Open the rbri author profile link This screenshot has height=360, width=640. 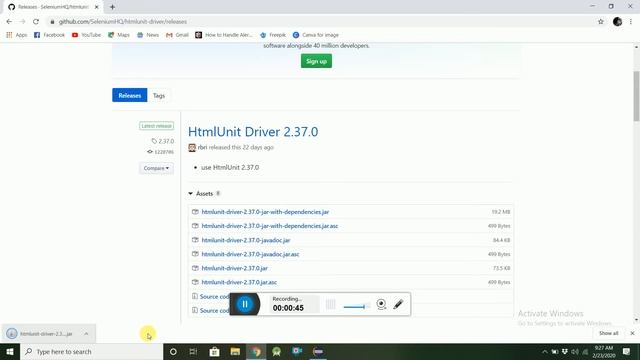pos(202,147)
